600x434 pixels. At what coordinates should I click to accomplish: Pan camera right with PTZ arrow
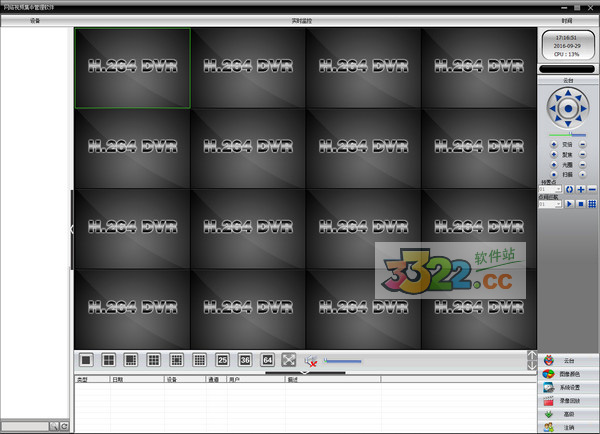(x=584, y=108)
